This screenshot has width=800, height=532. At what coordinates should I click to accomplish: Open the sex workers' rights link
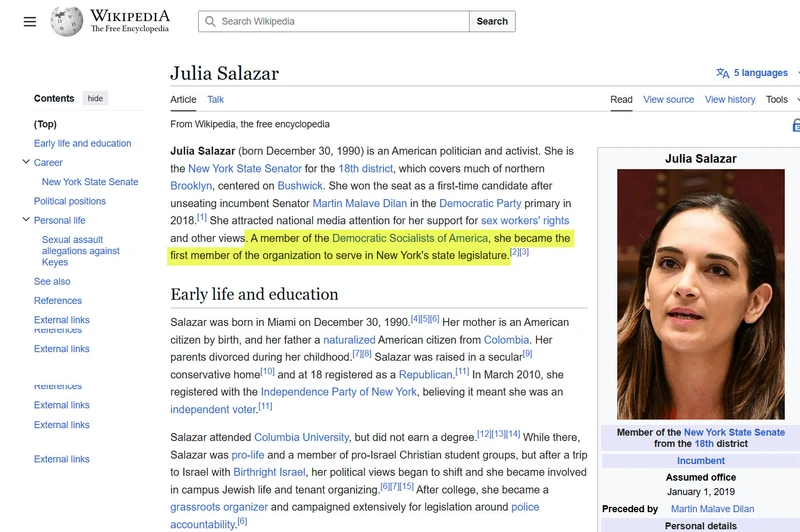[x=525, y=220]
